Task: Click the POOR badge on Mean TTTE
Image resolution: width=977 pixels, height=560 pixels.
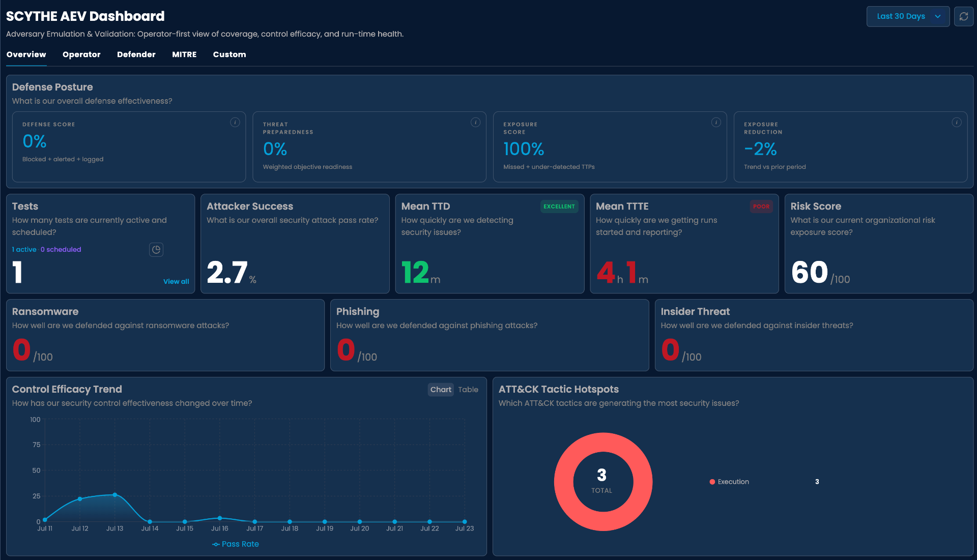Action: tap(761, 207)
